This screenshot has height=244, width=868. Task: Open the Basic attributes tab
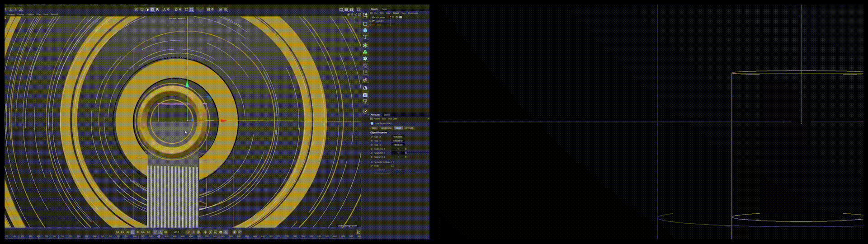pyautogui.click(x=374, y=128)
